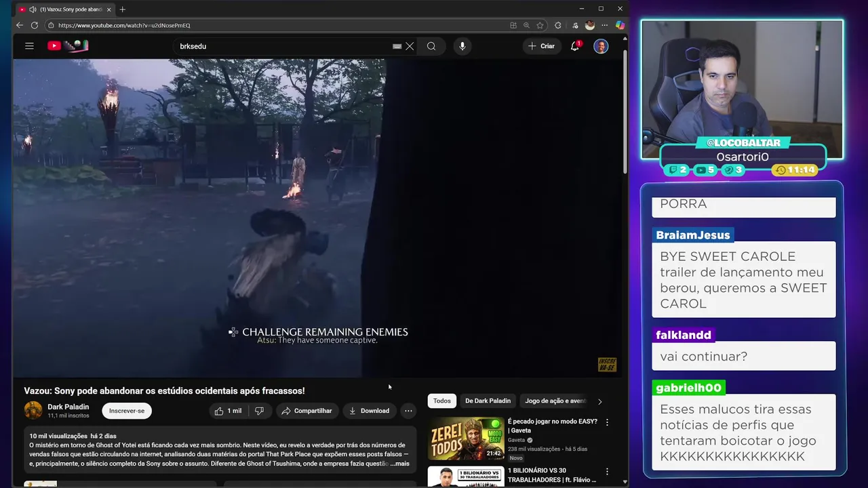The height and width of the screenshot is (488, 868).
Task: Mute the tab via speaker icon
Action: point(33,9)
